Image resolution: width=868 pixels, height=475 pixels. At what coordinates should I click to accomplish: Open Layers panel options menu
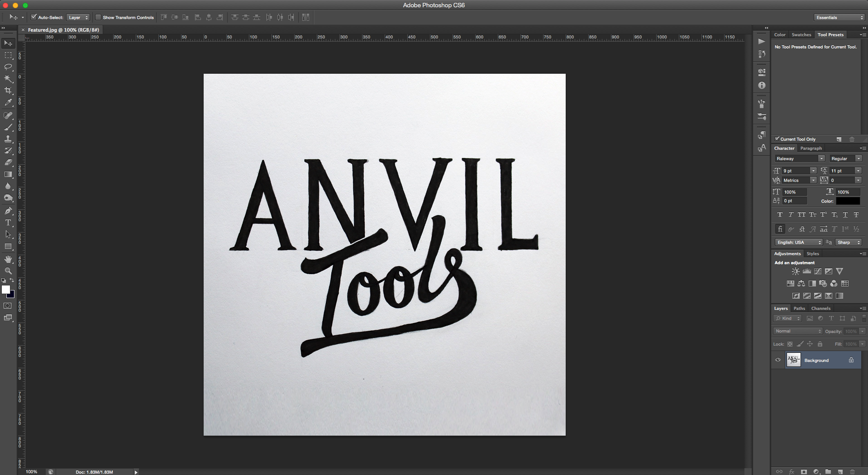coord(863,309)
